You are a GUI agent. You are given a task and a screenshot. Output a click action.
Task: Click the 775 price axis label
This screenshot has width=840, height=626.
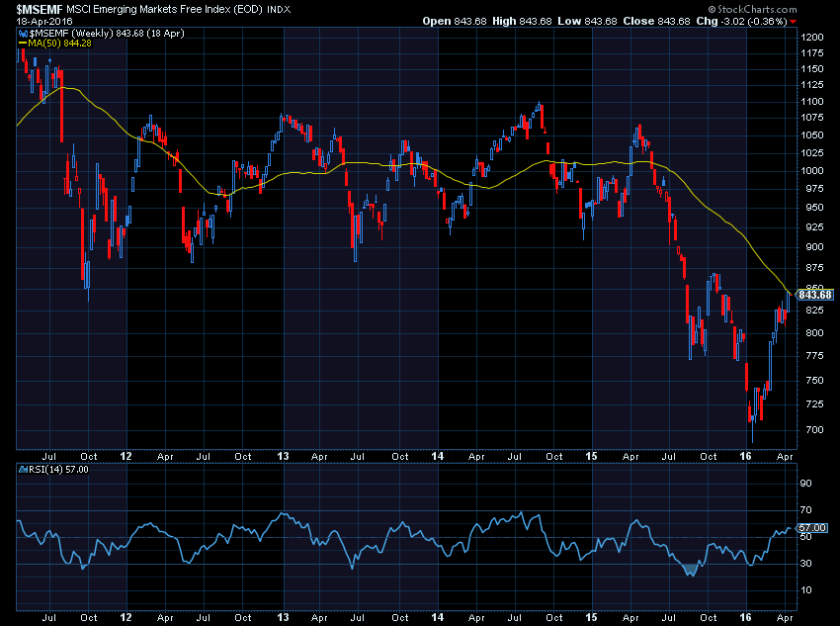tap(815, 356)
